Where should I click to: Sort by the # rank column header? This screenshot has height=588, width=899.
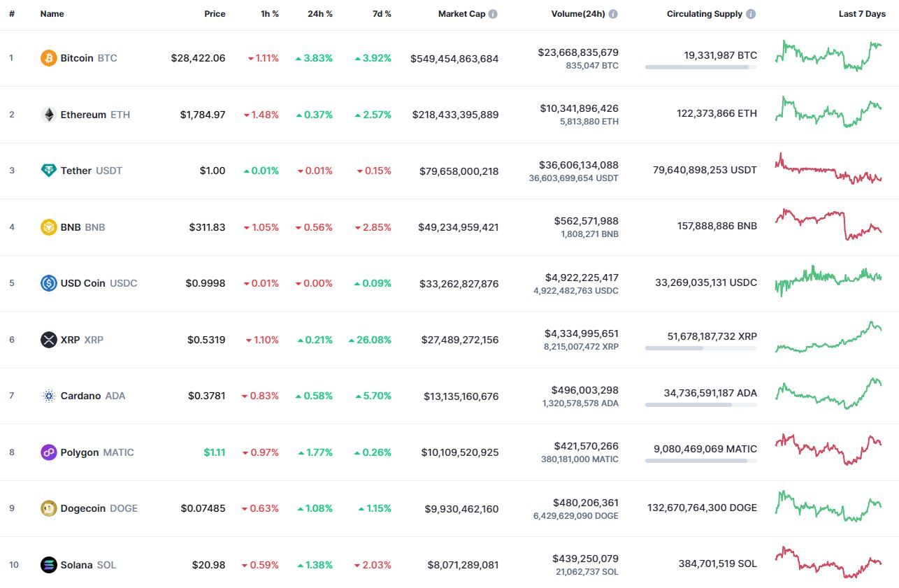(x=12, y=14)
